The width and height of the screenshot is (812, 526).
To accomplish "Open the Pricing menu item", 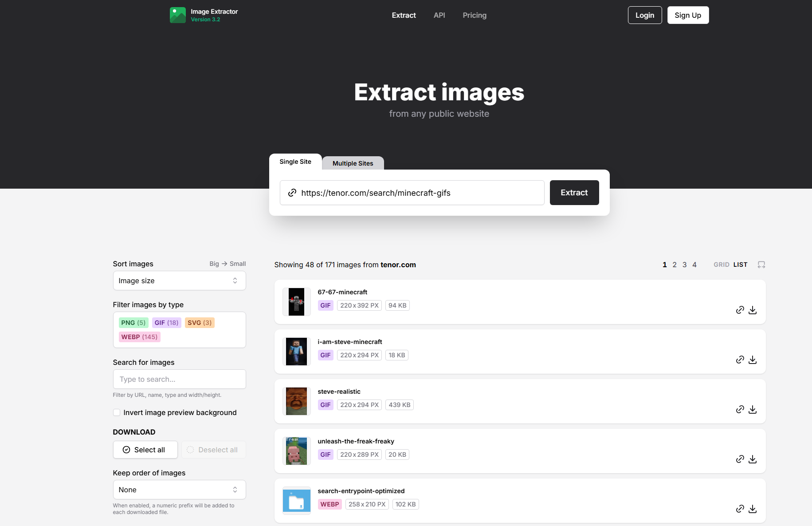I will (474, 15).
